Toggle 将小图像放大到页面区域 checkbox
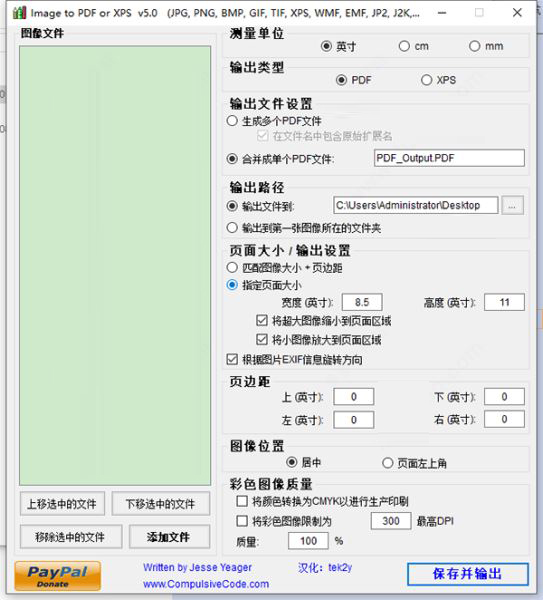Viewport: 543px width, 600px height. (262, 339)
